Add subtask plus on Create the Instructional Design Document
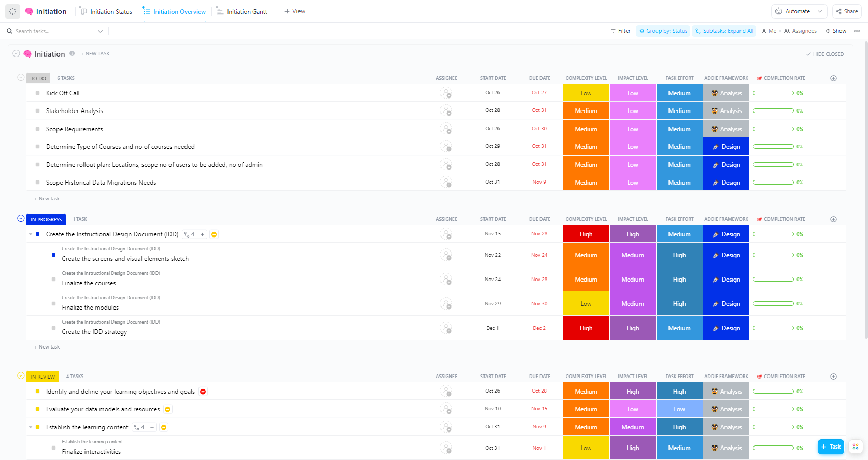Screen dimensions: 868x460 click(x=202, y=234)
